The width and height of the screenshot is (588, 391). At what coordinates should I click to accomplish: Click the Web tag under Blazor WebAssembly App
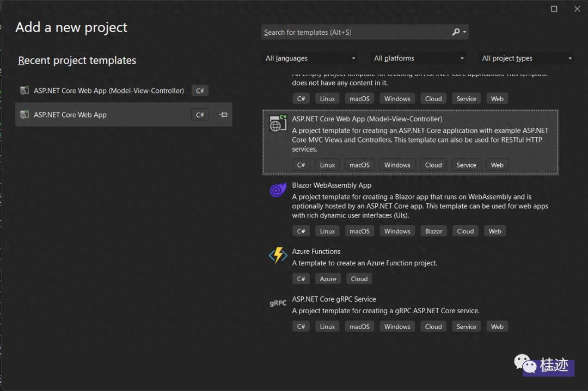click(494, 231)
